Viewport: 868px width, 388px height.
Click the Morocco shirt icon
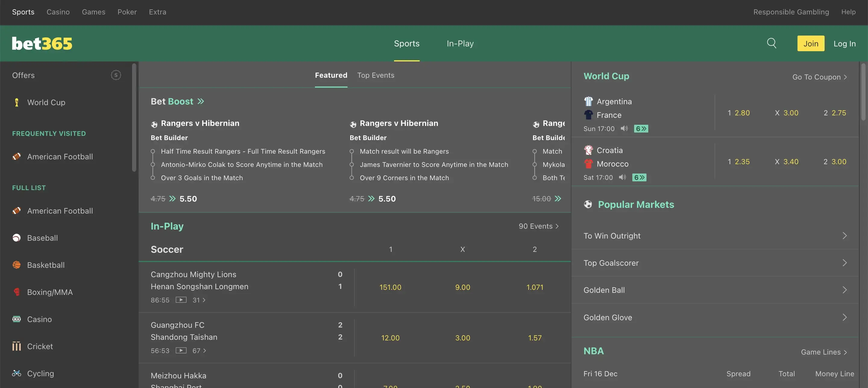pyautogui.click(x=588, y=164)
